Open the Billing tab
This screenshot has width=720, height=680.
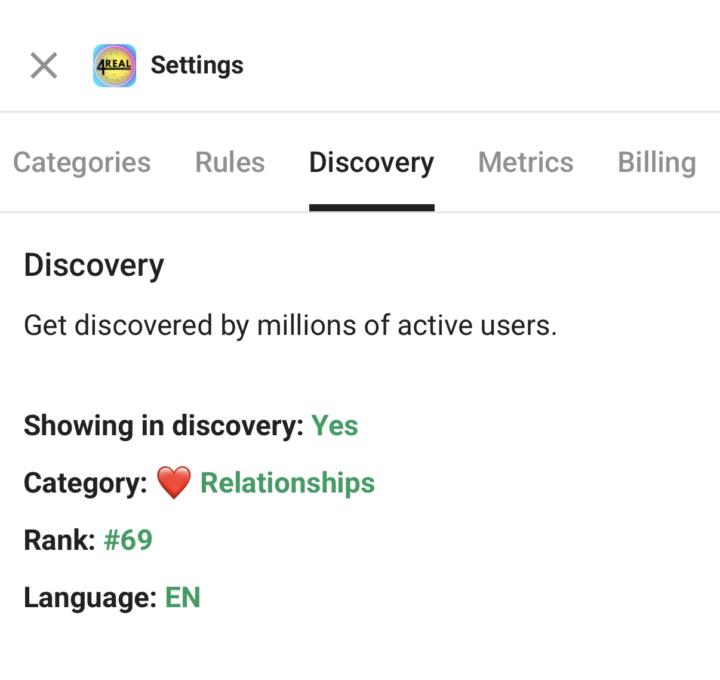tap(656, 162)
